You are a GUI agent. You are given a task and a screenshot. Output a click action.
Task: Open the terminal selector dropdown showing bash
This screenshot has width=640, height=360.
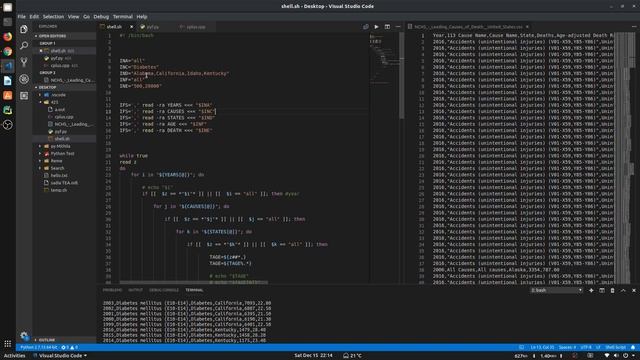tap(556, 290)
